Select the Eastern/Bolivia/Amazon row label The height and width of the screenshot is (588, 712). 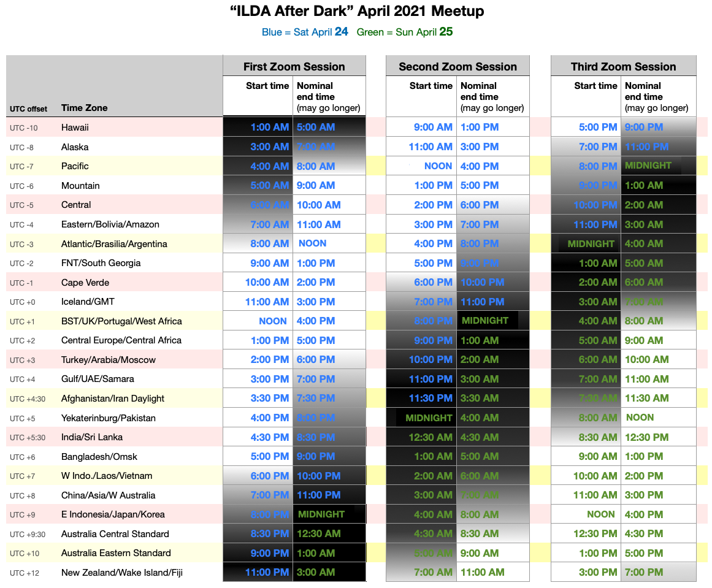pyautogui.click(x=110, y=224)
